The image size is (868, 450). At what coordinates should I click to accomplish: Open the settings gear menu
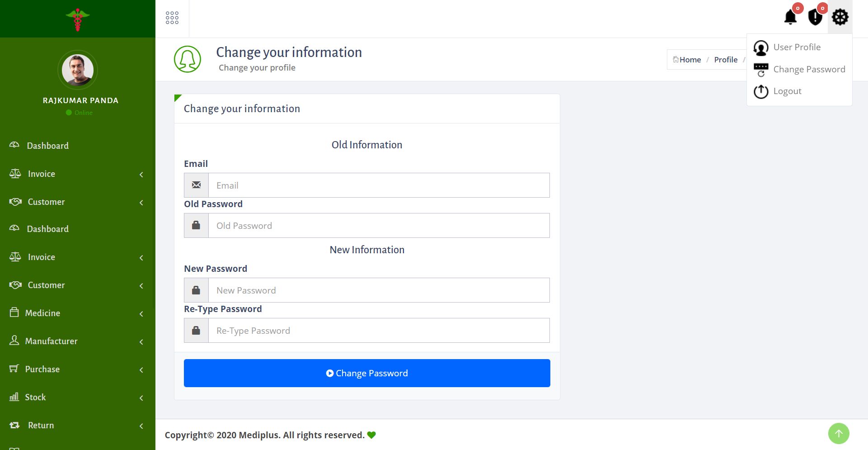tap(840, 18)
